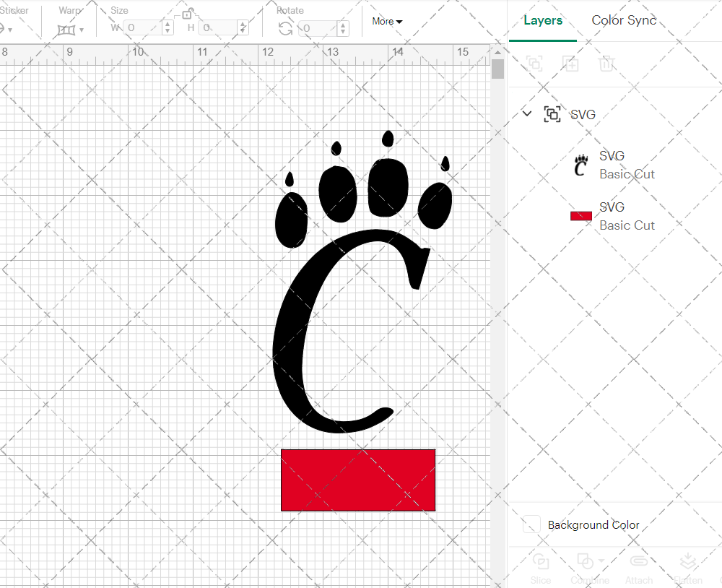The height and width of the screenshot is (588, 722).
Task: Toggle the size lock aspect ratio
Action: point(186,12)
